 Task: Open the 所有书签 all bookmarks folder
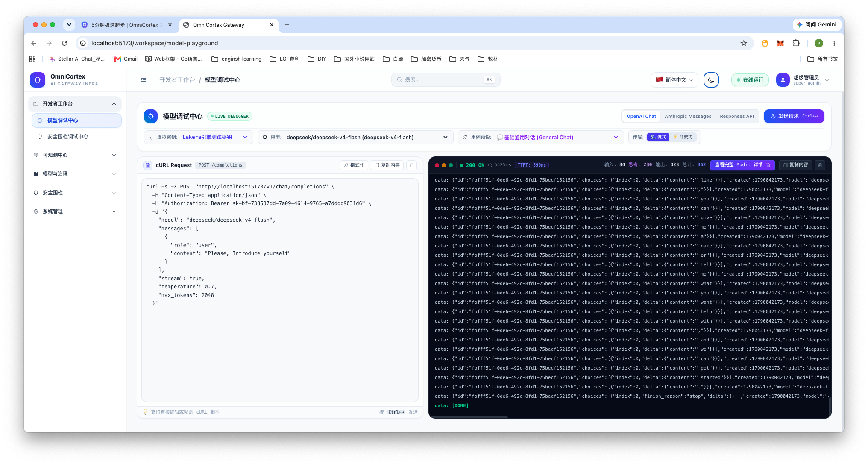(x=823, y=59)
